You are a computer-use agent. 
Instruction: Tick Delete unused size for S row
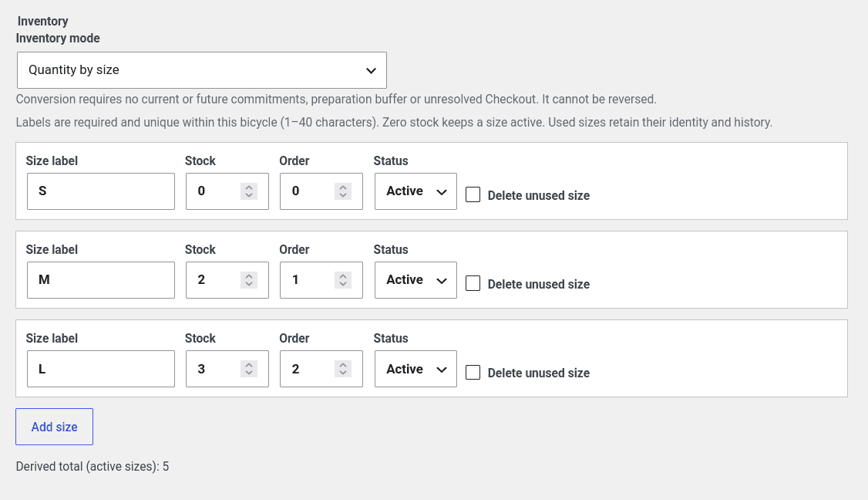[473, 194]
